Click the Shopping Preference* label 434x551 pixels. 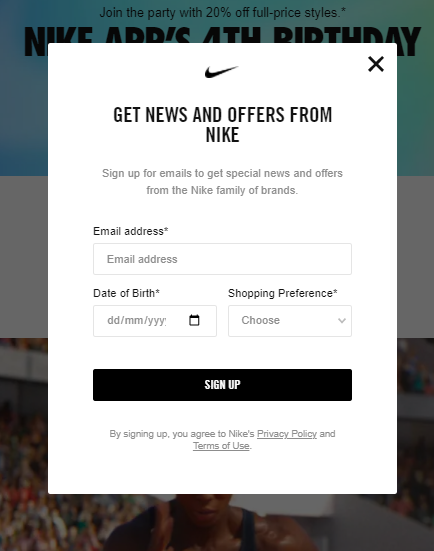pos(283,293)
